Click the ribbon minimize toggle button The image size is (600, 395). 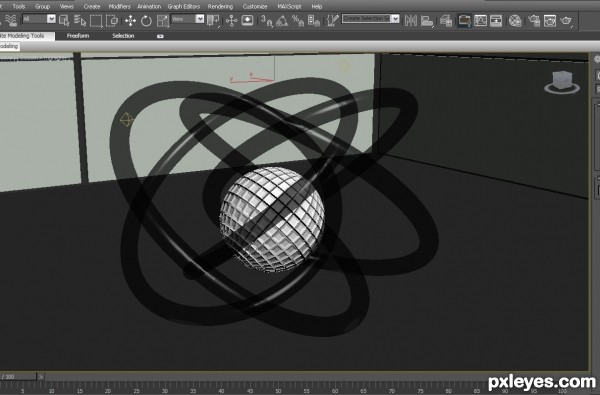[160, 36]
